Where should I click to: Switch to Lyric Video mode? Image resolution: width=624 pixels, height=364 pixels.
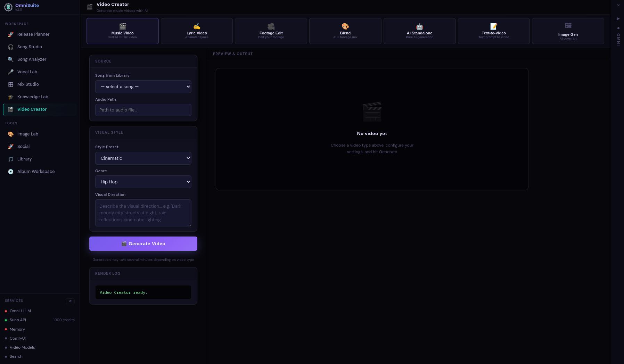click(197, 31)
